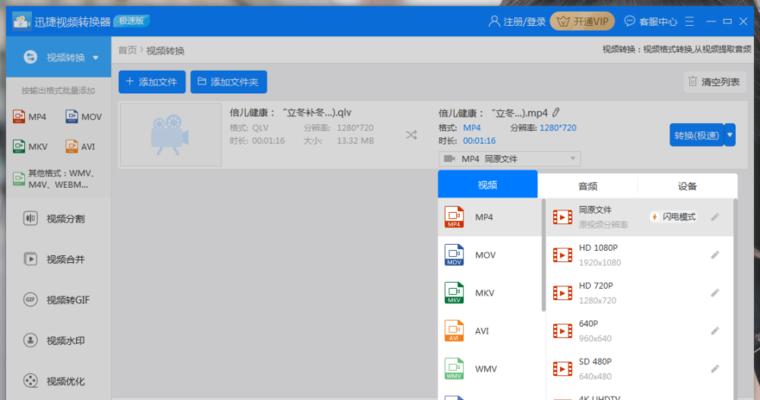
Task: Edit the 640P preset with pencil
Action: tap(715, 331)
